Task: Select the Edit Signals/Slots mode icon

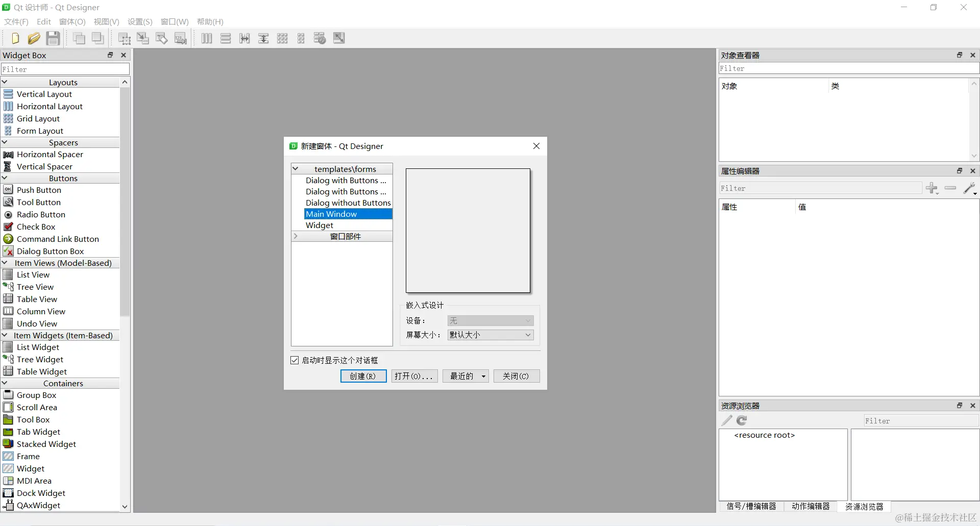Action: [143, 38]
